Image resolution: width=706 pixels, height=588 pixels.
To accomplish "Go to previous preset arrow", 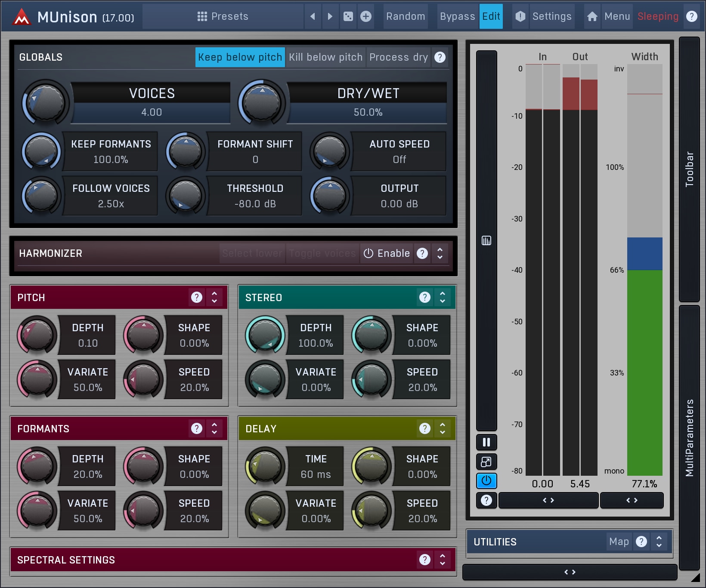I will 313,16.
